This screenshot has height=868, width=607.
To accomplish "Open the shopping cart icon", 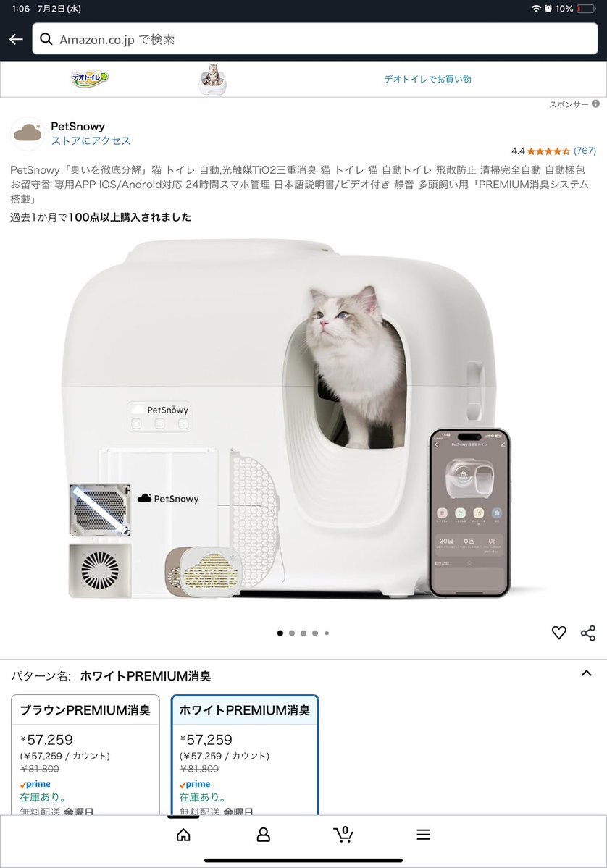I will pos(343,834).
